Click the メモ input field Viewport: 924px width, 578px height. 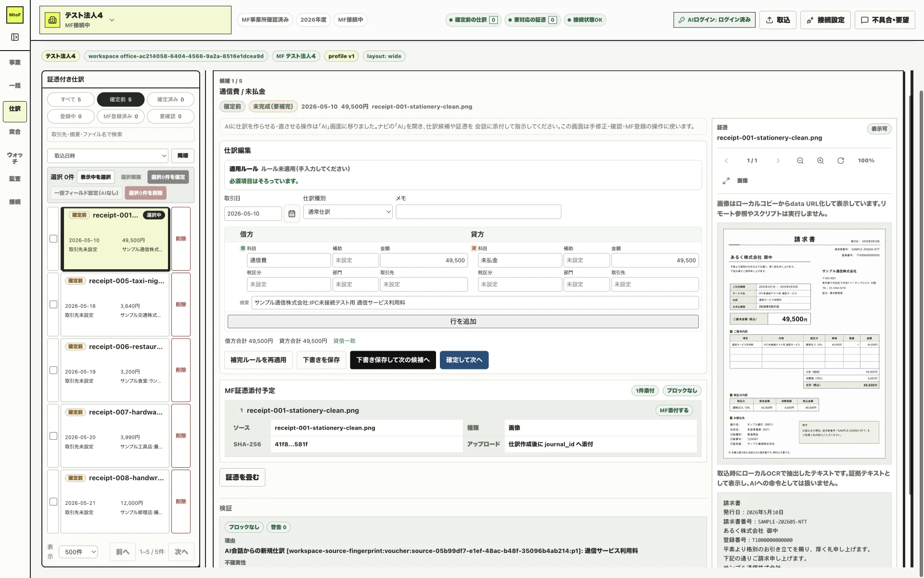point(478,212)
